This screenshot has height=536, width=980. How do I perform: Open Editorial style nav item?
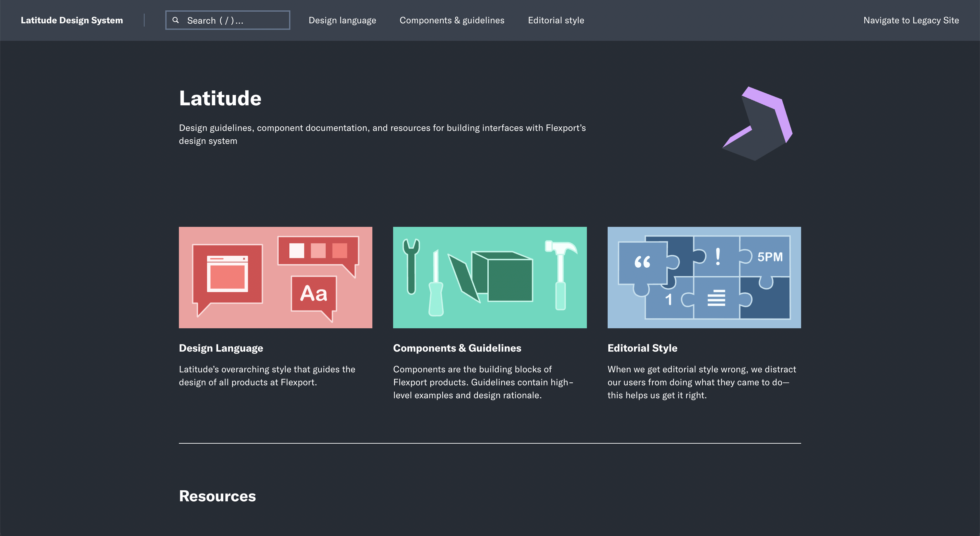point(556,20)
